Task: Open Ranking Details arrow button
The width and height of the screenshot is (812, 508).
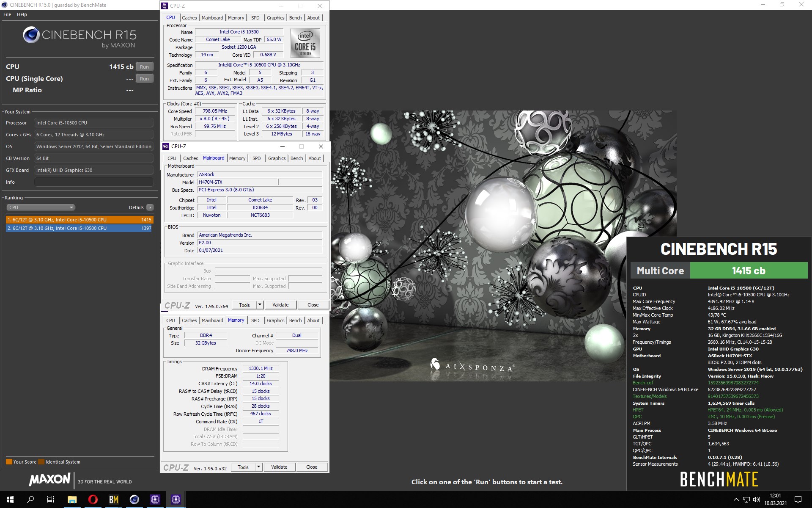Action: click(150, 207)
